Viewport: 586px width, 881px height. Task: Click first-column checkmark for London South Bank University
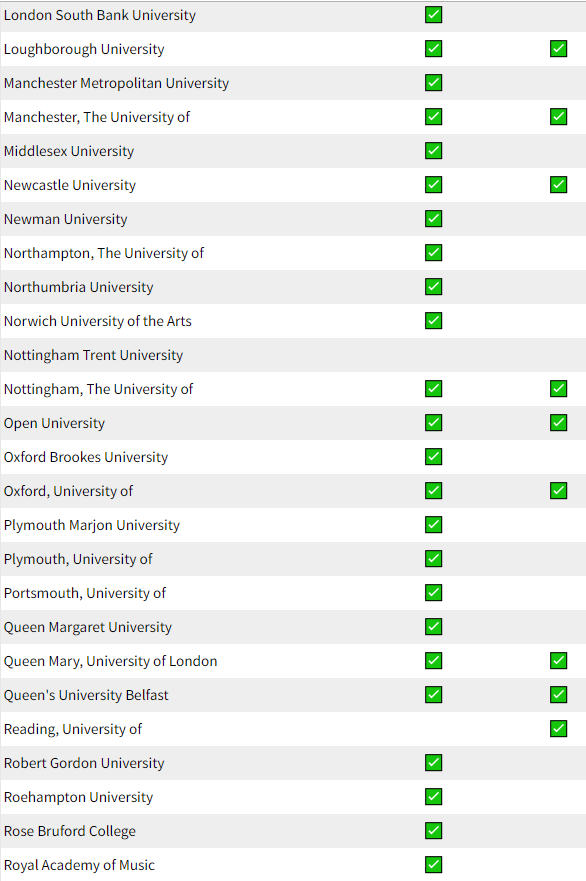(x=433, y=15)
